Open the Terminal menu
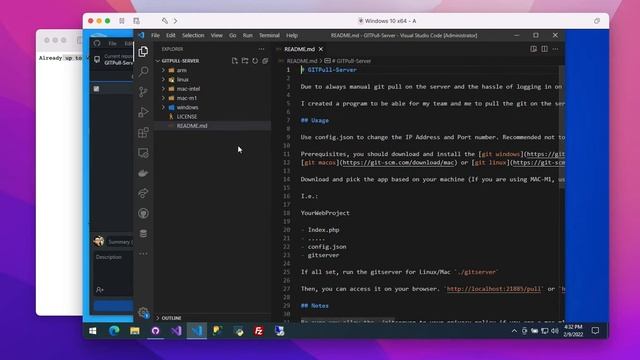The image size is (640, 360). (269, 36)
